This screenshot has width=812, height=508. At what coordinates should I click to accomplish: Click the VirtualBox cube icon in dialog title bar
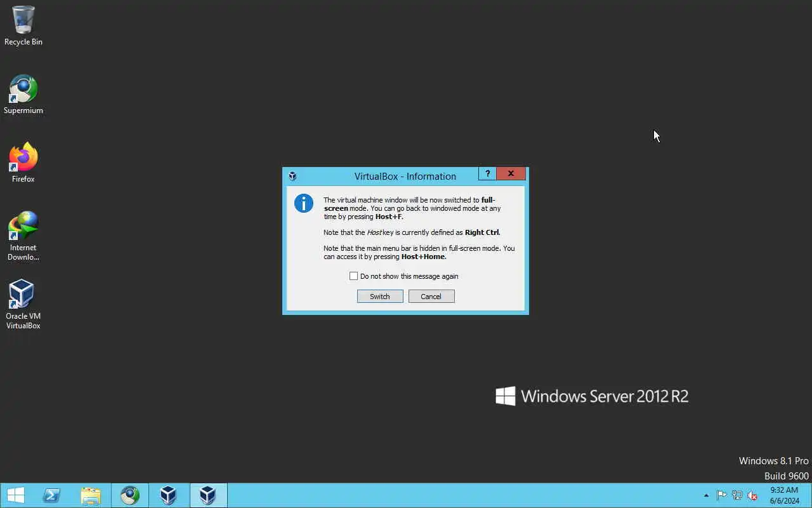[292, 177]
